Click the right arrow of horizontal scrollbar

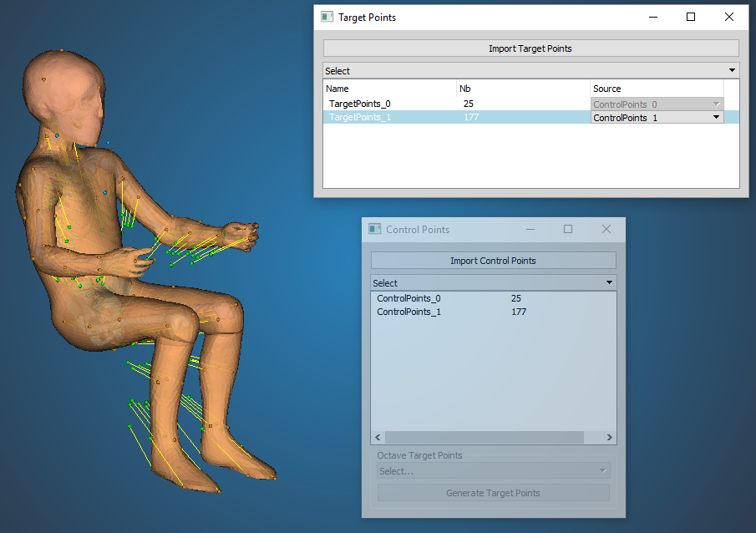pos(610,437)
